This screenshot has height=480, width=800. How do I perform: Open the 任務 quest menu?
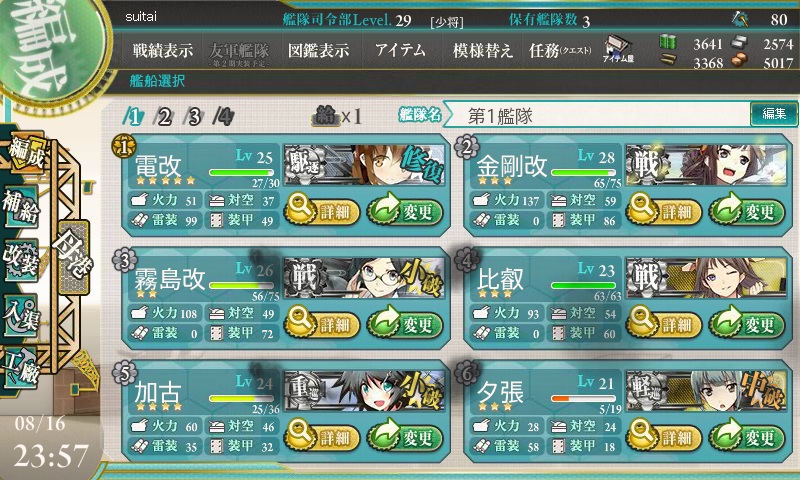click(560, 50)
